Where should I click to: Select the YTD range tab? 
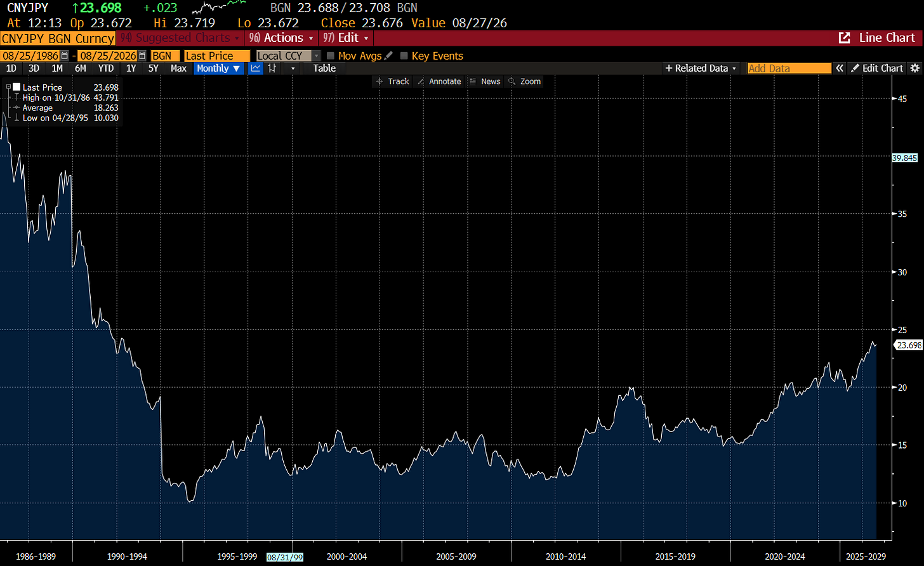106,68
